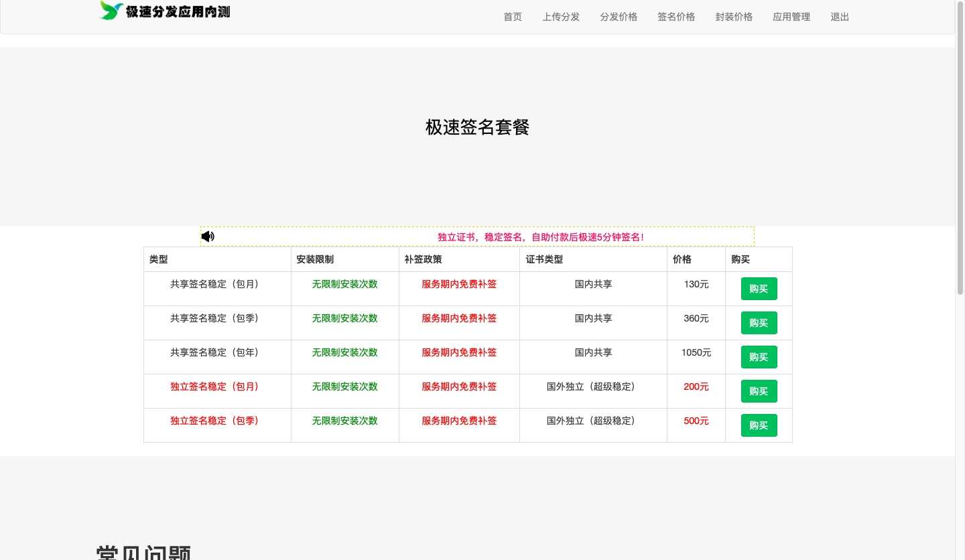Purchase the 500元 independent quarterly plan

tap(759, 425)
